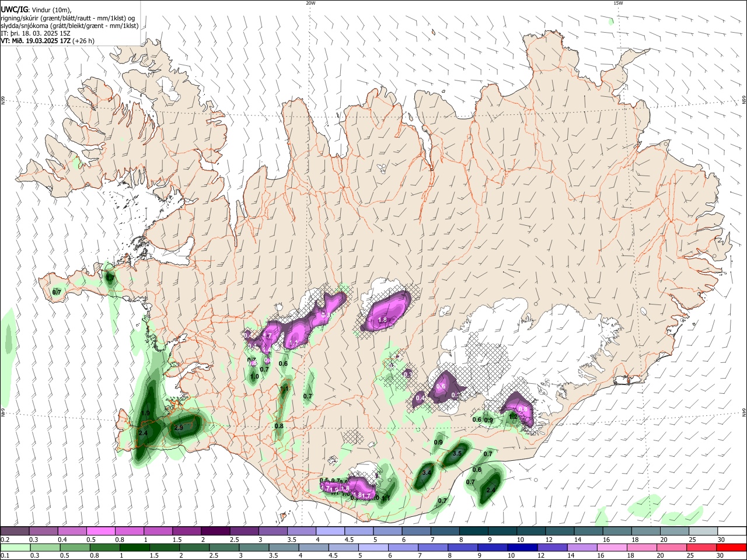Click the 'UWC/IG: Vindur (10m)' title text

(x=36, y=9)
